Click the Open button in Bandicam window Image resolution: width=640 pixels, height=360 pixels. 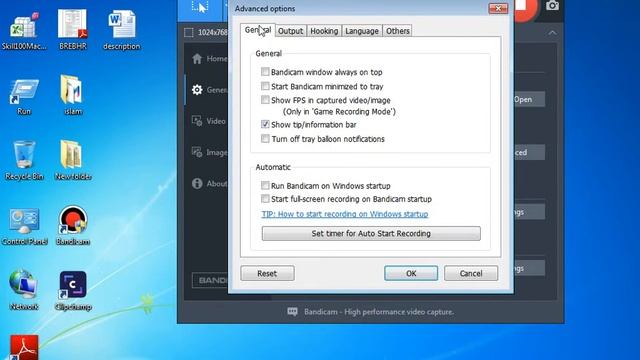tap(529, 100)
